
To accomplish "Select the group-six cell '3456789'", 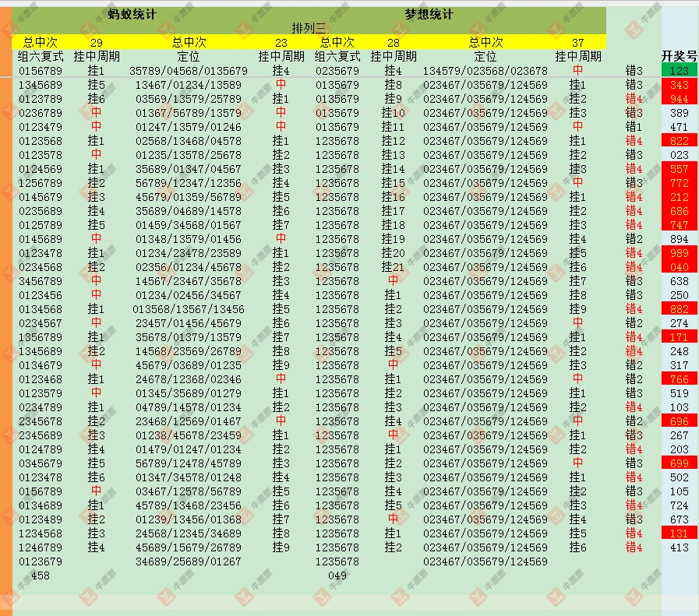I will coord(40,281).
